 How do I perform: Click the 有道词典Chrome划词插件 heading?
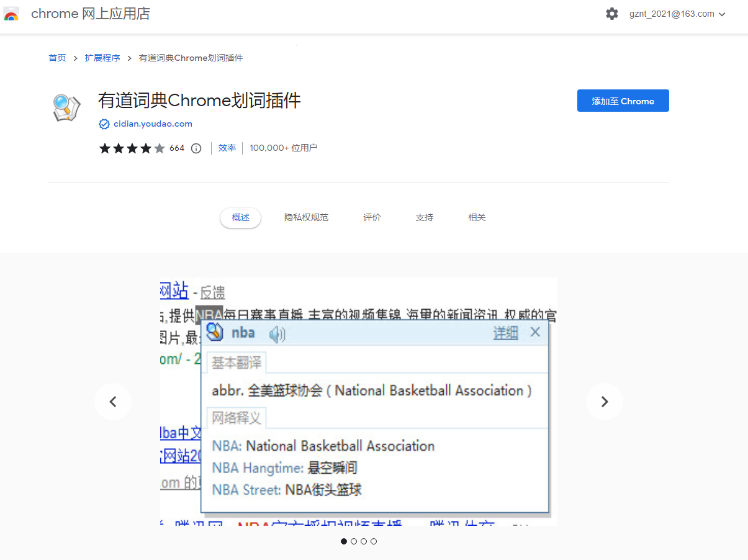coord(199,101)
